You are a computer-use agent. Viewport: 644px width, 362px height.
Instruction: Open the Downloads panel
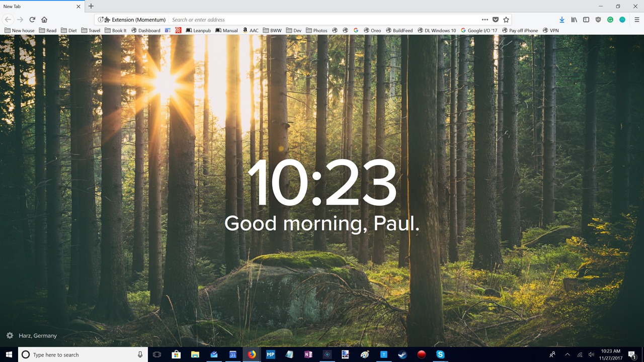[x=561, y=20]
